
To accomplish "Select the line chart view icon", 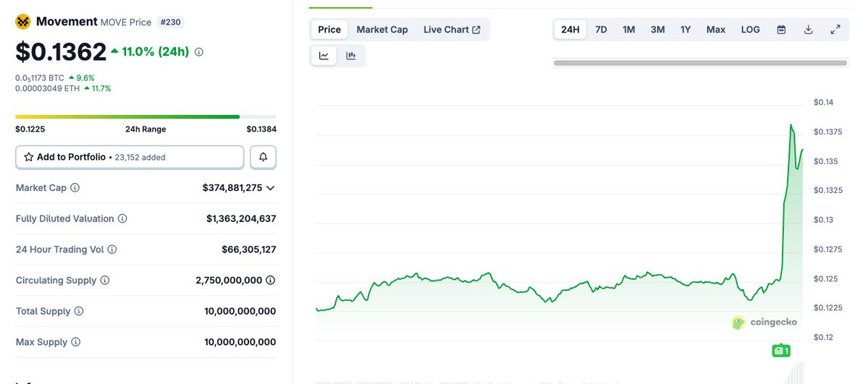I will pos(324,56).
